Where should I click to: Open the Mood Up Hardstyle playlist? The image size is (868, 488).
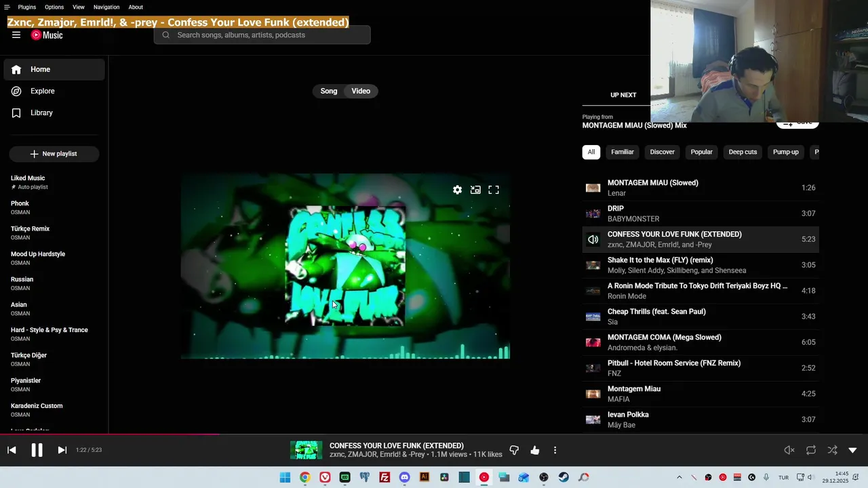[x=54, y=258]
